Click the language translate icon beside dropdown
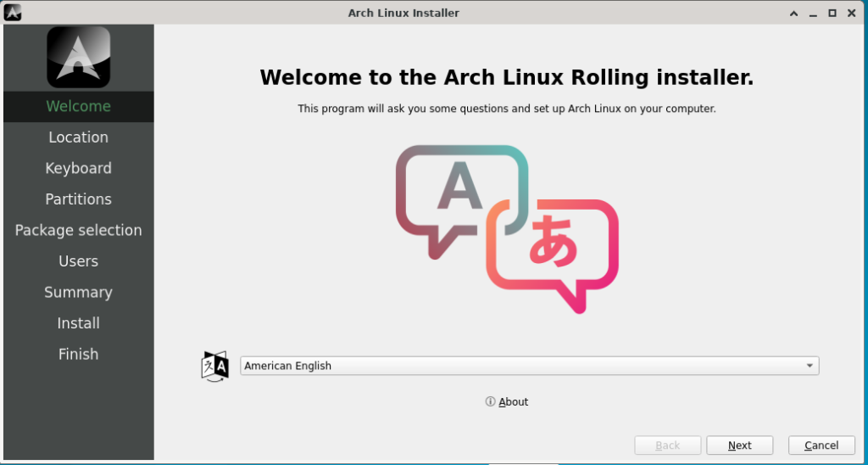Image resolution: width=868 pixels, height=465 pixels. tap(214, 366)
